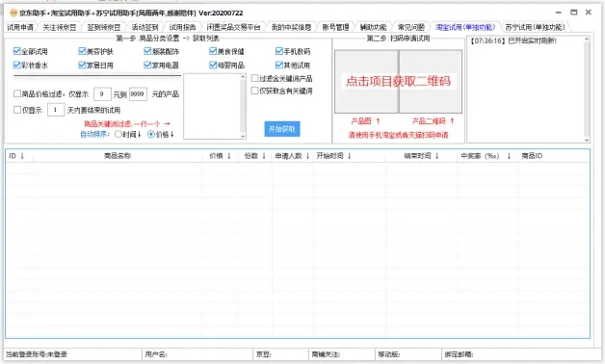This screenshot has width=605, height=364.
Task: Sort by the 中奖率 (‰) column header
Action: click(487, 156)
